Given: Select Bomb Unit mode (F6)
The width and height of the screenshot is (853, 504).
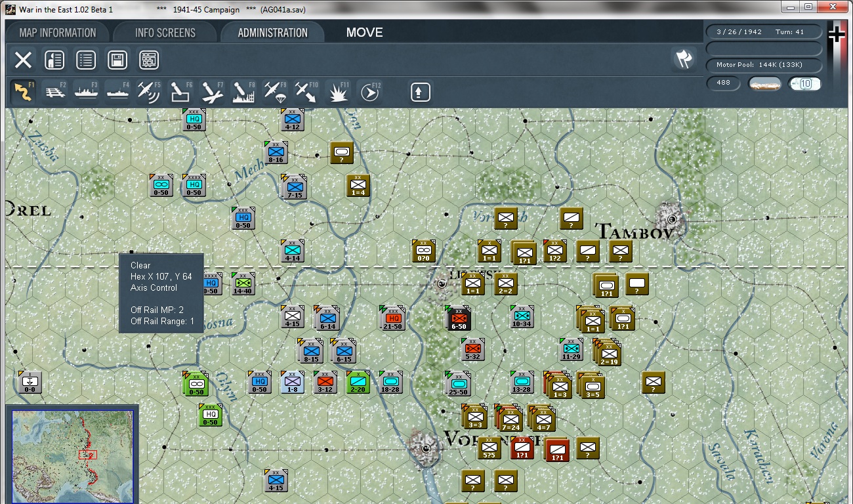Looking at the screenshot, I should (181, 92).
